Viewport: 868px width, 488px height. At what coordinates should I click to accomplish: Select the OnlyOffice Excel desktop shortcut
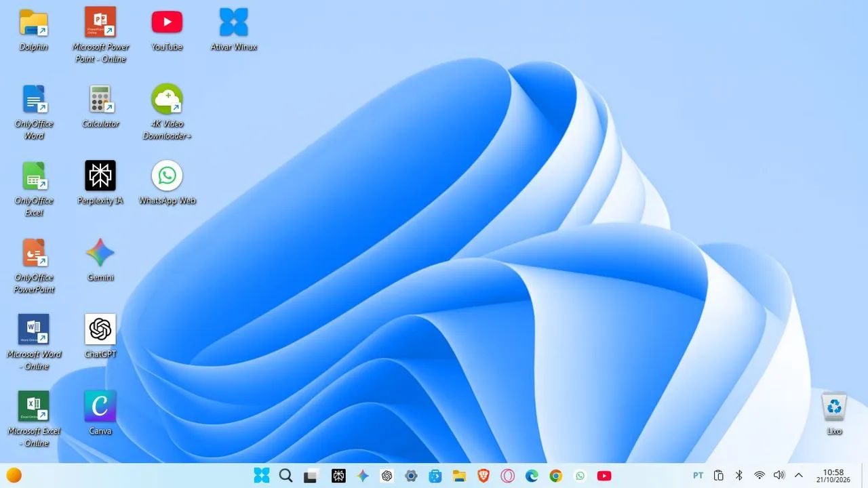tap(33, 176)
